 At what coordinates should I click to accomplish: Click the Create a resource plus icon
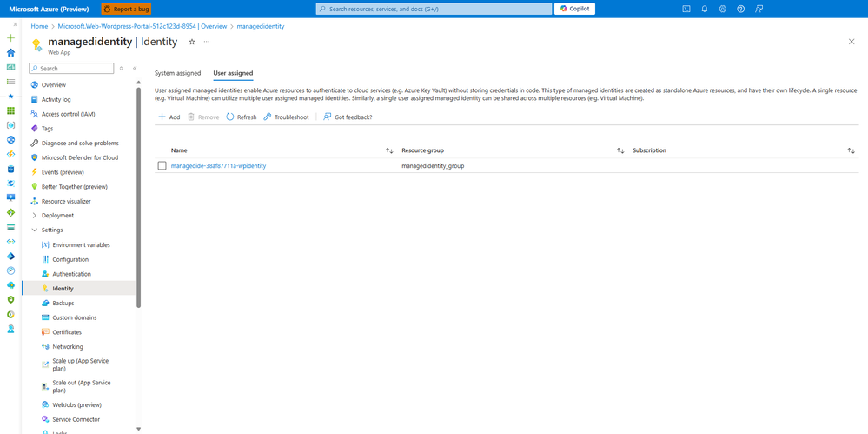point(10,38)
